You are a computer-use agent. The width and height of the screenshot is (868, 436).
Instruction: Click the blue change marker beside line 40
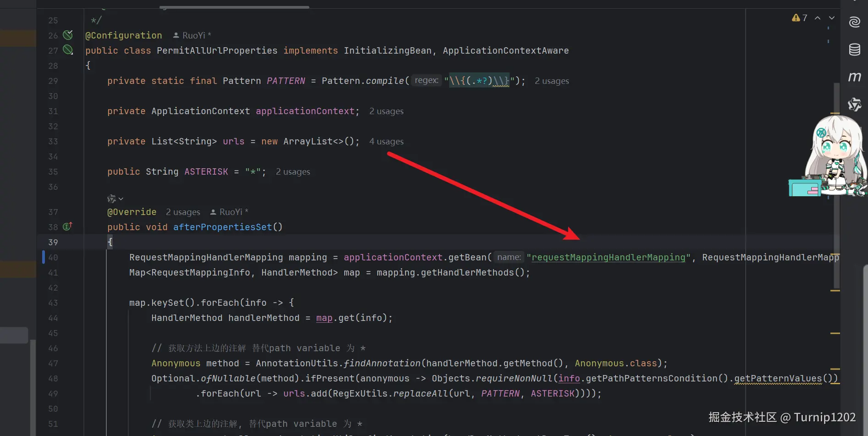click(x=44, y=257)
